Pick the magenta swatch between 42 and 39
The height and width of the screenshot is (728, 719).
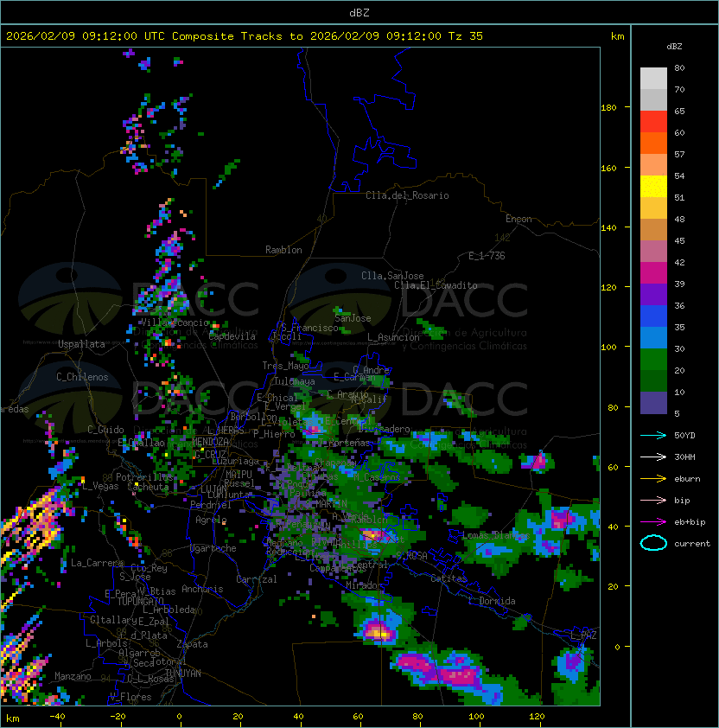click(x=653, y=273)
